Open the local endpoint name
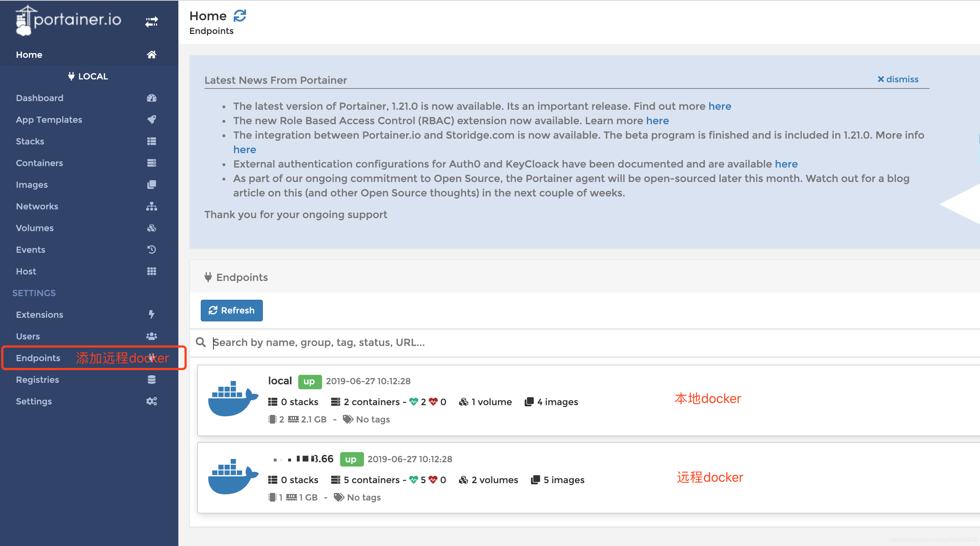Image resolution: width=980 pixels, height=546 pixels. (x=279, y=381)
